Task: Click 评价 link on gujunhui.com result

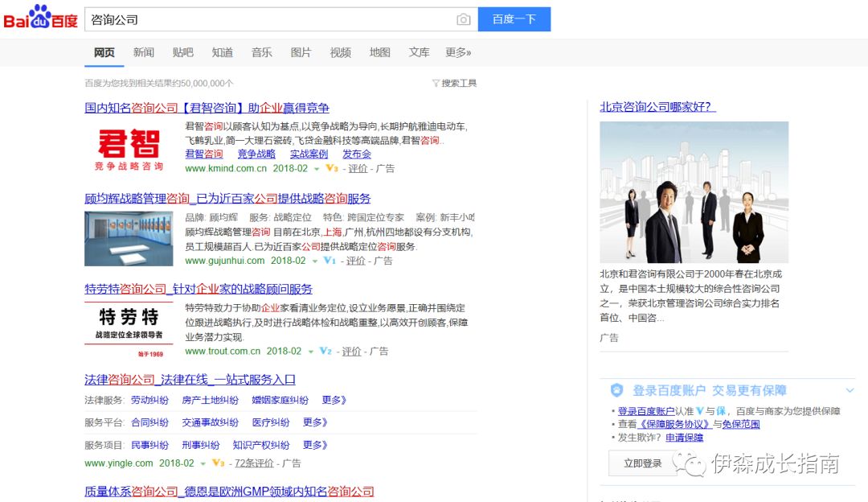Action: tap(355, 261)
